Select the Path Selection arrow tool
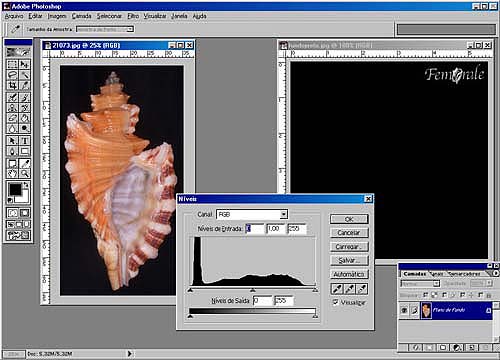500x360 pixels. pos(13,140)
